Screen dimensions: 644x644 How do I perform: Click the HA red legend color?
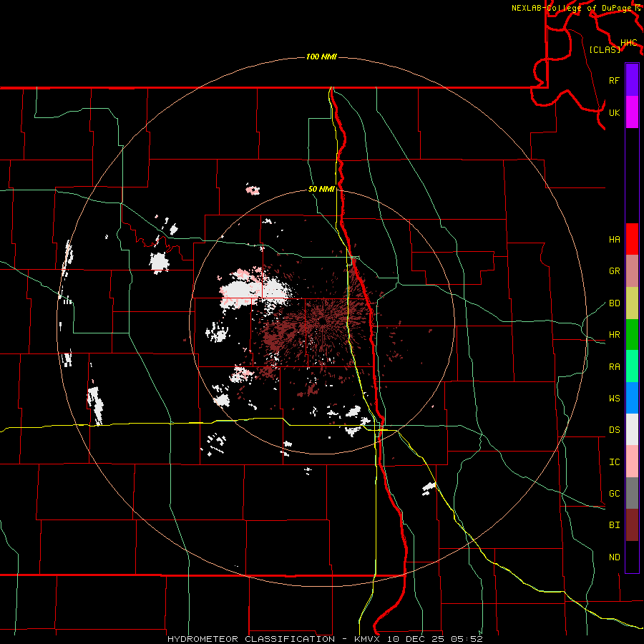[x=632, y=239]
